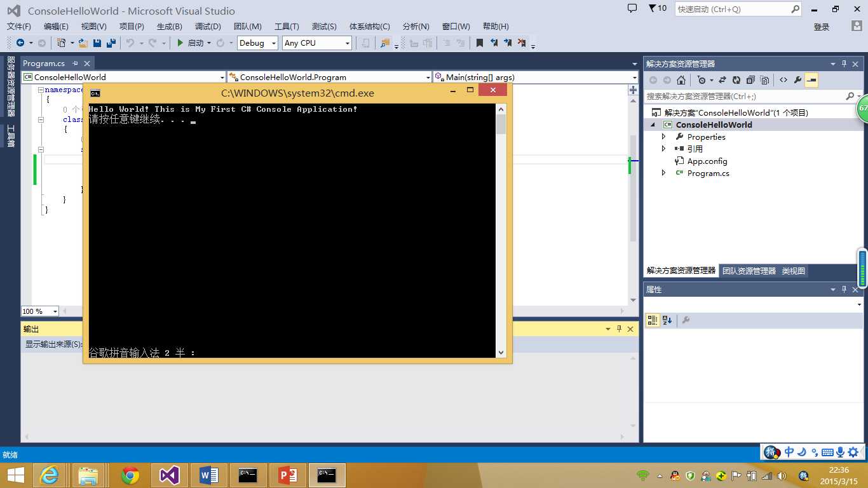Open the Main(string[] args) member dropdown
The height and width of the screenshot is (488, 868).
point(634,78)
